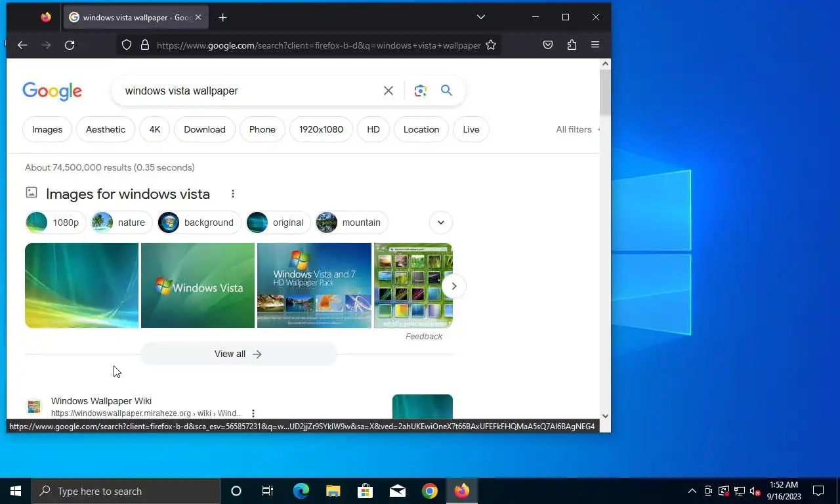
Task: Choose the background image suggestion
Action: point(199,222)
